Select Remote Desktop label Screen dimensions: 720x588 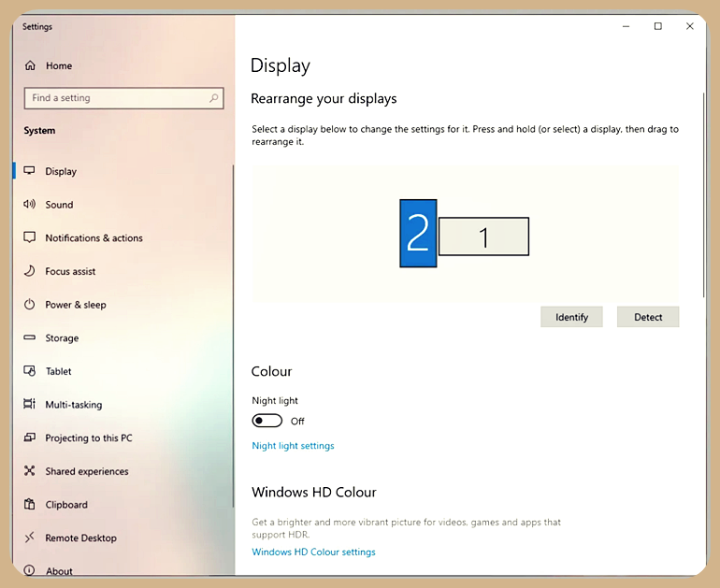pyautogui.click(x=80, y=538)
